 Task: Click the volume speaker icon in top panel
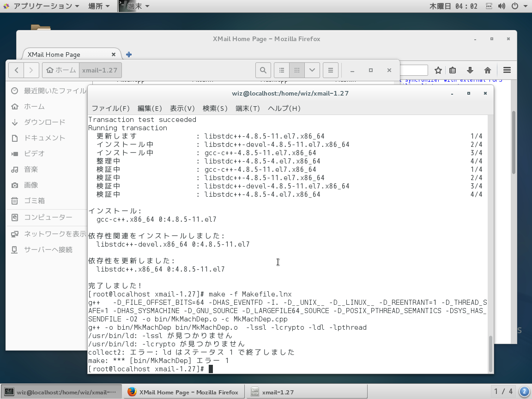click(x=502, y=6)
